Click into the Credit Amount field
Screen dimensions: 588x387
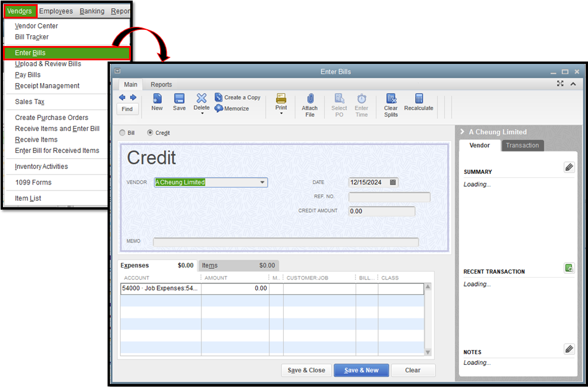382,211
